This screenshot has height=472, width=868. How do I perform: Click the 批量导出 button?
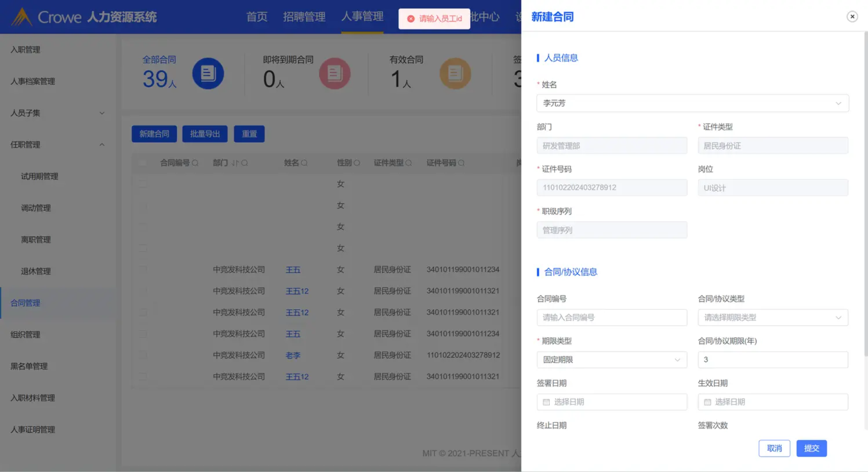click(204, 134)
